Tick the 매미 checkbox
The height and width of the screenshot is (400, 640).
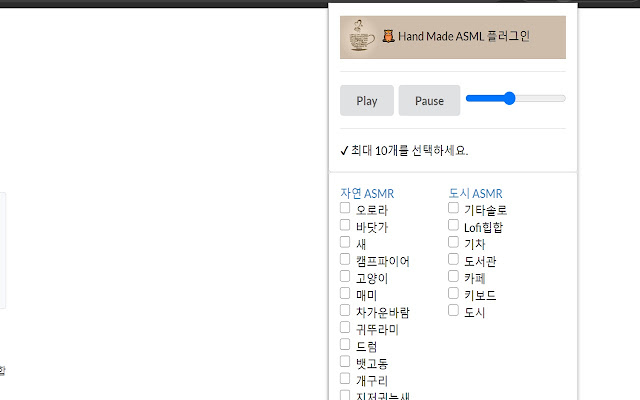click(x=345, y=293)
